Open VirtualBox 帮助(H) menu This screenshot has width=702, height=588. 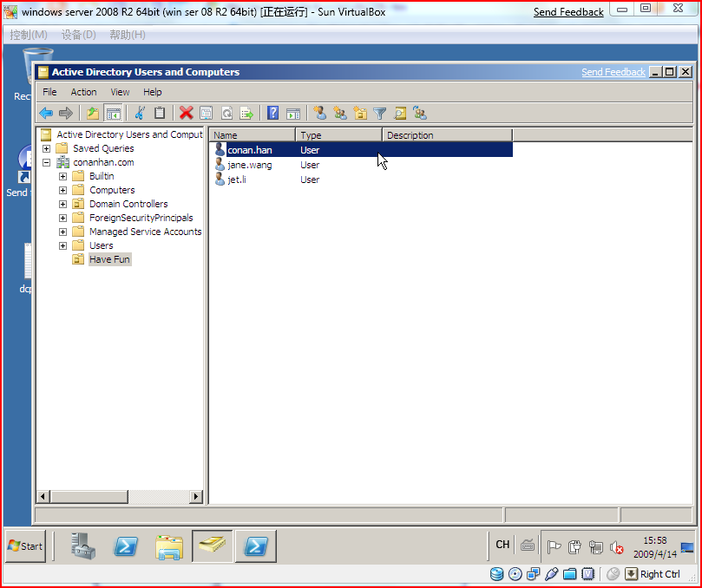[x=128, y=35]
